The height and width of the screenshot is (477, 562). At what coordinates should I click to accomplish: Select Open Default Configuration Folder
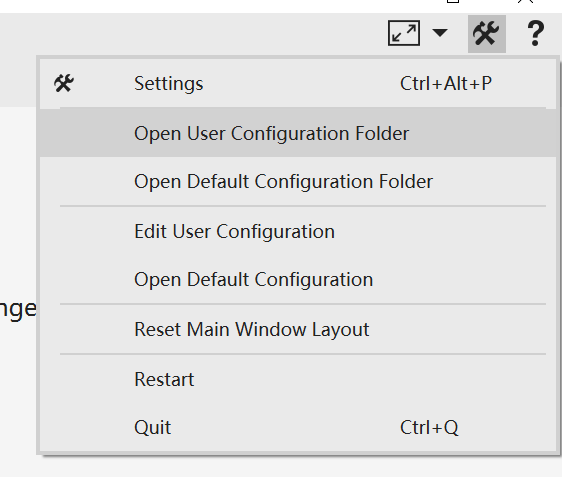(x=298, y=181)
